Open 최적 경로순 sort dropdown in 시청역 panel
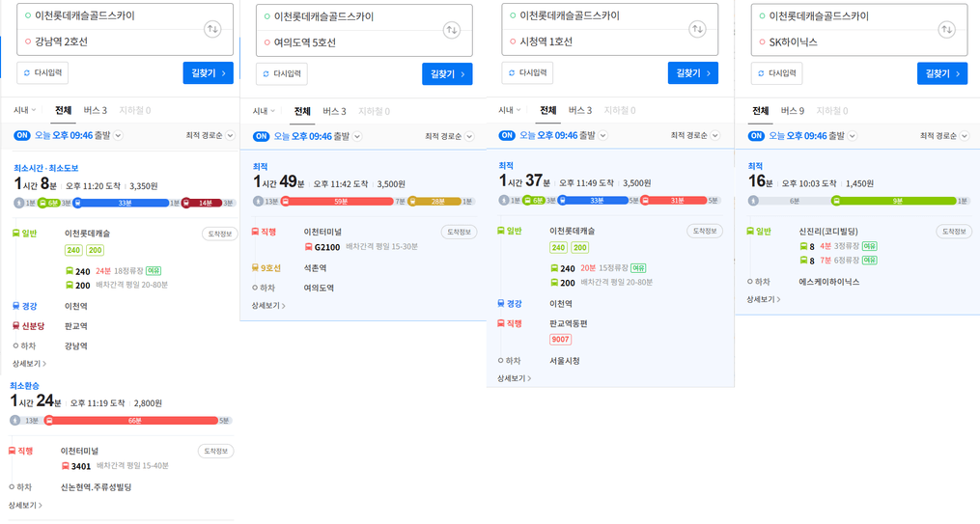 tap(695, 135)
